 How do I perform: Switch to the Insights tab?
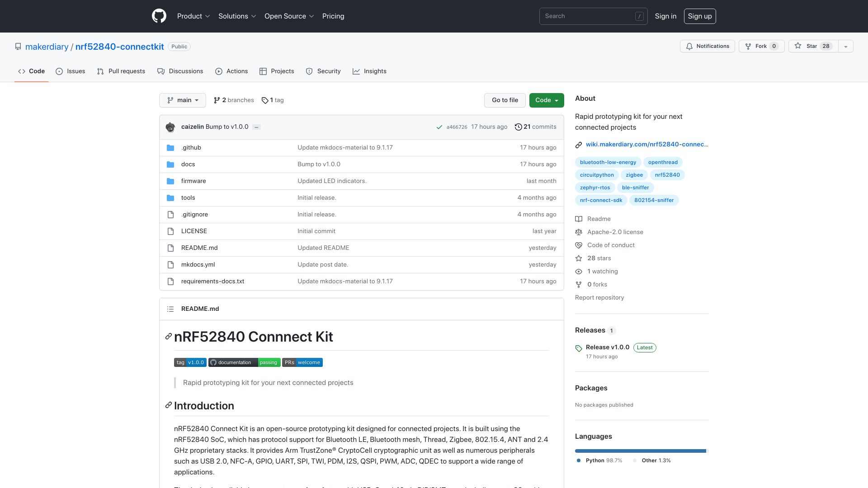pyautogui.click(x=369, y=71)
